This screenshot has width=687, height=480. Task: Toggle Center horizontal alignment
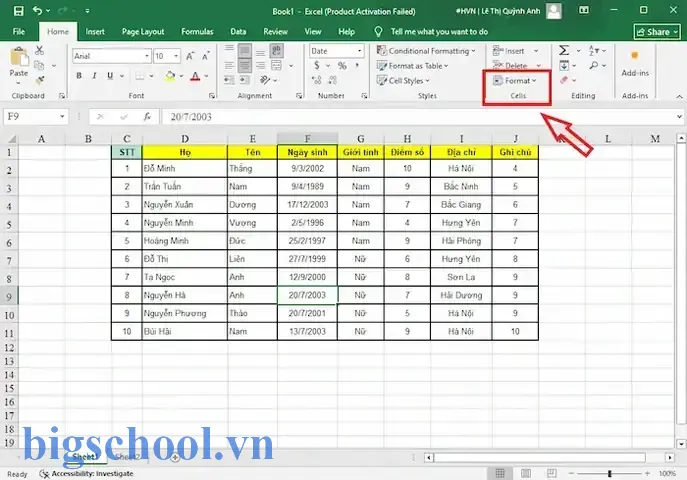pos(244,66)
